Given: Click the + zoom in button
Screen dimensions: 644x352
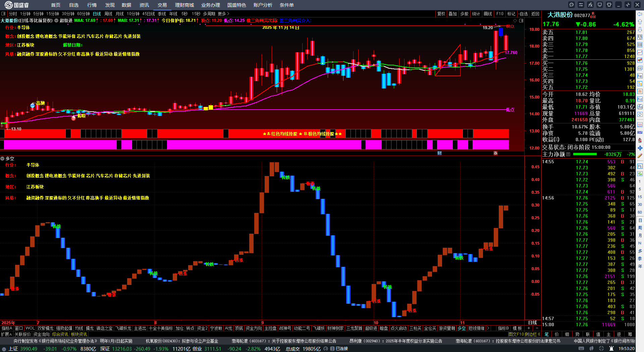Looking at the screenshot, I should point(529,328).
